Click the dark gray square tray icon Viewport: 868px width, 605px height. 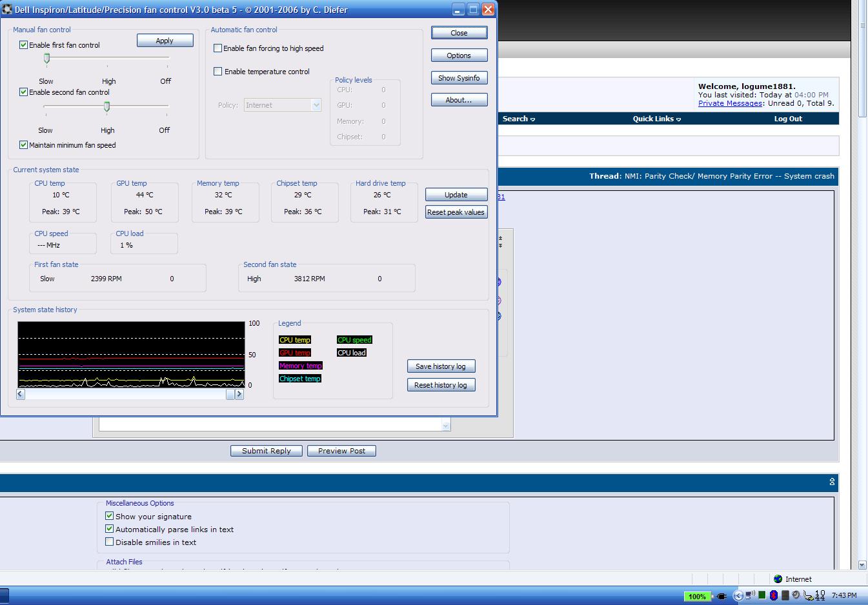785,595
